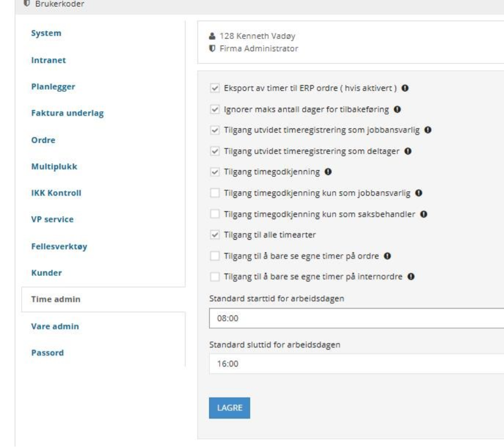The width and height of the screenshot is (504, 447).
Task: Open the Planlegger section
Action: [x=53, y=87]
